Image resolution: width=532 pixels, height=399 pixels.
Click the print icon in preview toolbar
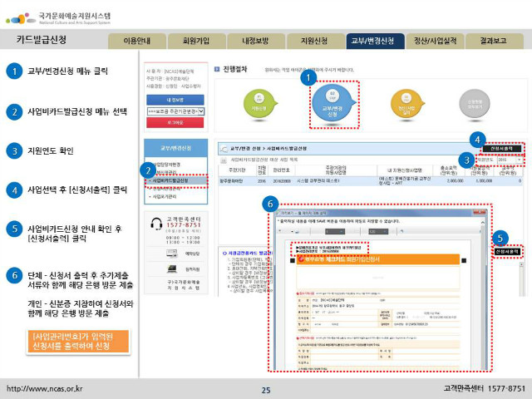pyautogui.click(x=296, y=231)
